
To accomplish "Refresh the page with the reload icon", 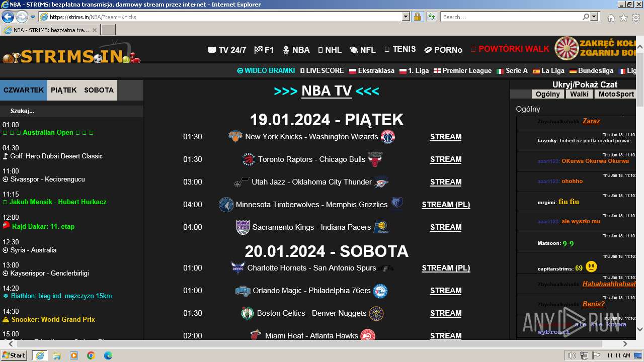I will [x=431, y=17].
